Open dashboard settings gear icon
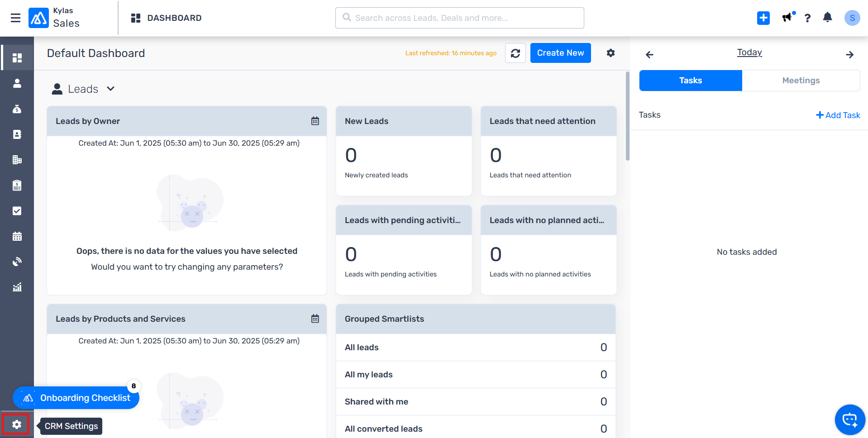The width and height of the screenshot is (868, 438). tap(610, 53)
